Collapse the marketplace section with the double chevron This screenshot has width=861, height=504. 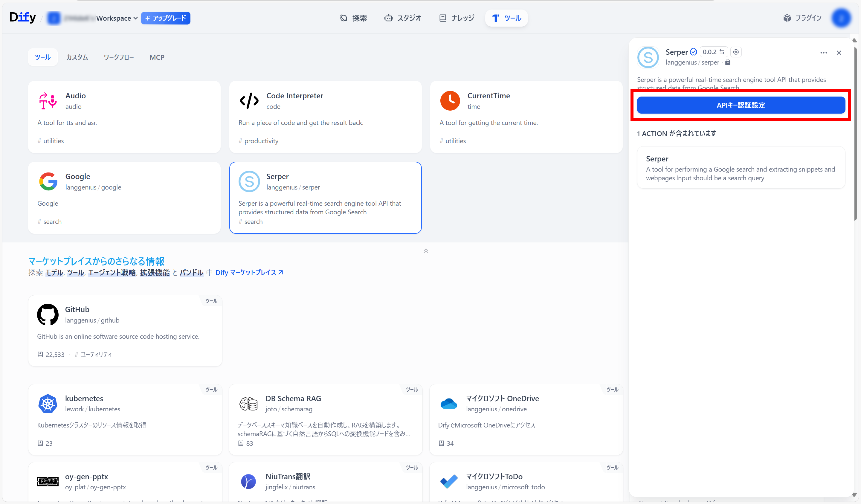[x=426, y=251]
